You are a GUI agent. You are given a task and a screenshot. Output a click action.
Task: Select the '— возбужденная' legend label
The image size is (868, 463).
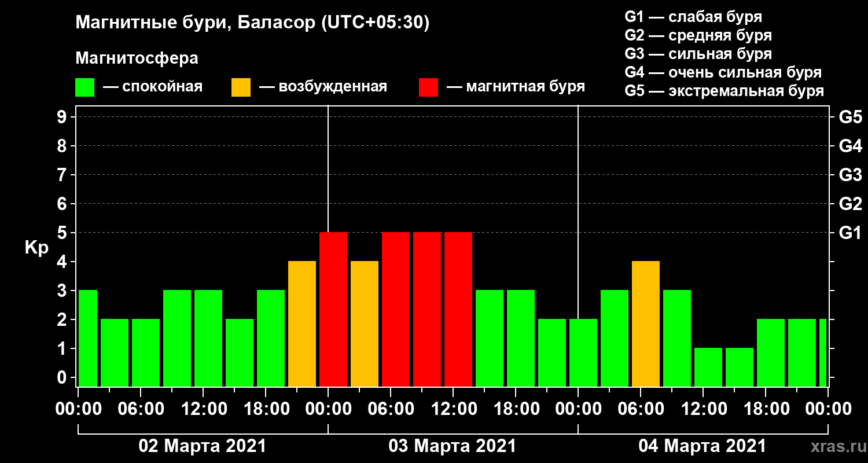pyautogui.click(x=323, y=87)
